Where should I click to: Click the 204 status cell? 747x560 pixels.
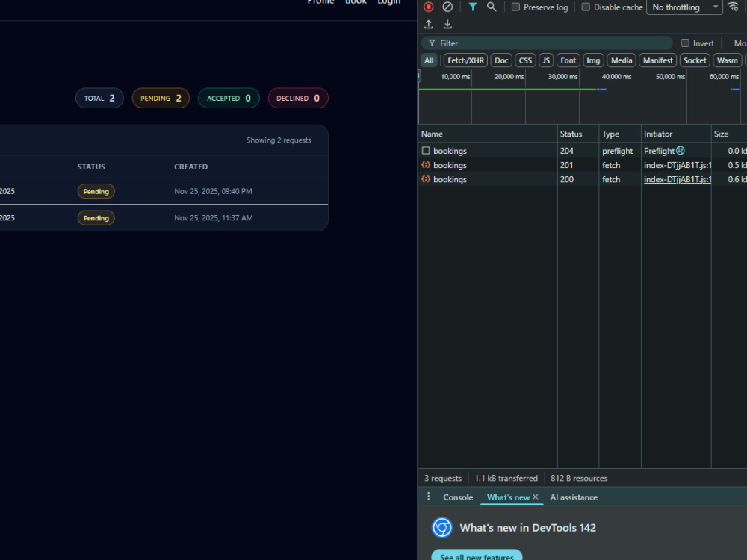click(x=566, y=151)
